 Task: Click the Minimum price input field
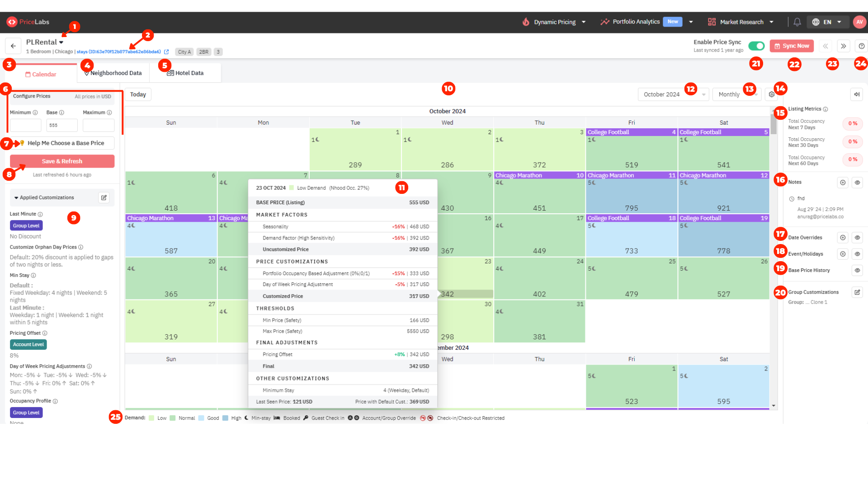point(26,125)
